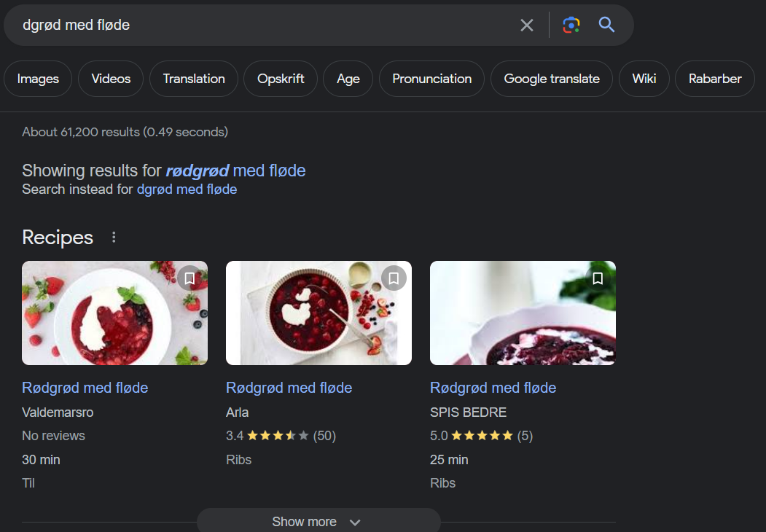Open the Rabarber filter chip
The width and height of the screenshot is (766, 532).
(x=715, y=79)
